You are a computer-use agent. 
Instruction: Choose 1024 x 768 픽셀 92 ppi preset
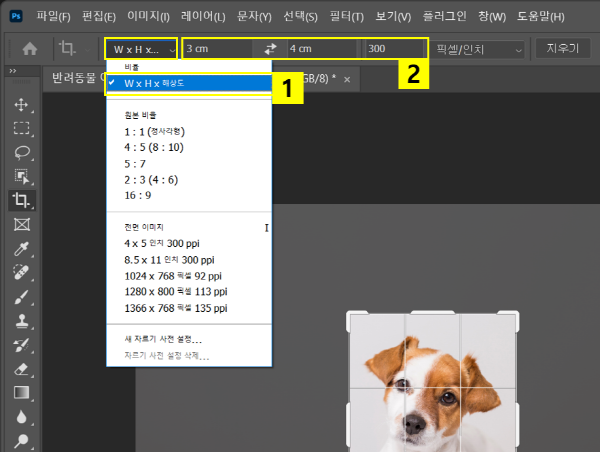point(189,276)
